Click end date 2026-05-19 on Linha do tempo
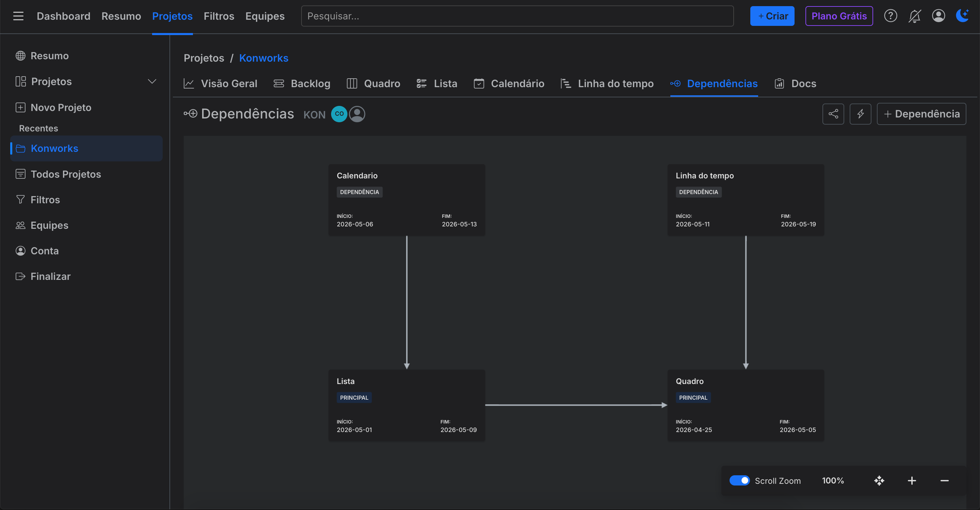Image resolution: width=980 pixels, height=510 pixels. (799, 224)
